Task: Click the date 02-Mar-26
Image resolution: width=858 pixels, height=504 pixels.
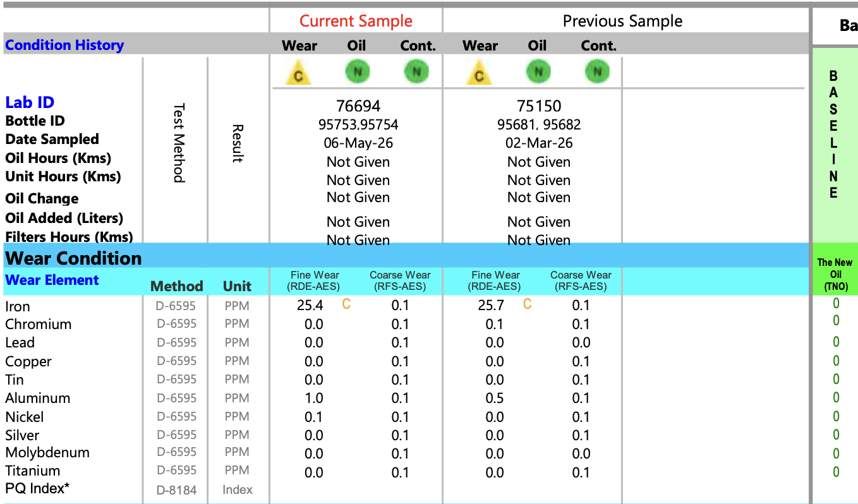Action: [539, 143]
